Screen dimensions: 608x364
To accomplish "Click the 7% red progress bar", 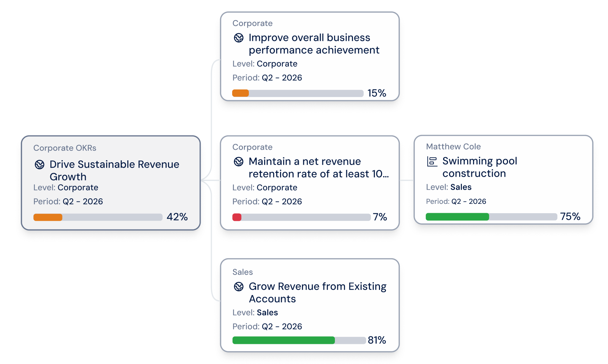I will pyautogui.click(x=301, y=217).
